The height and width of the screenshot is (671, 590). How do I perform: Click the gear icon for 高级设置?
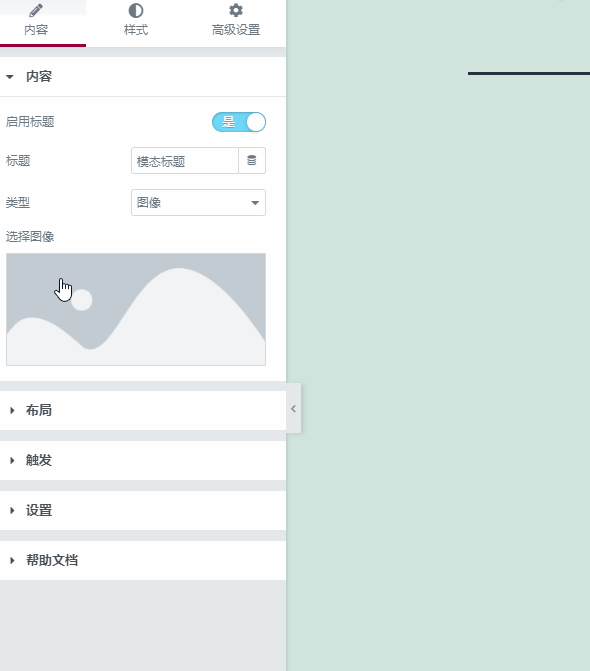click(x=236, y=10)
